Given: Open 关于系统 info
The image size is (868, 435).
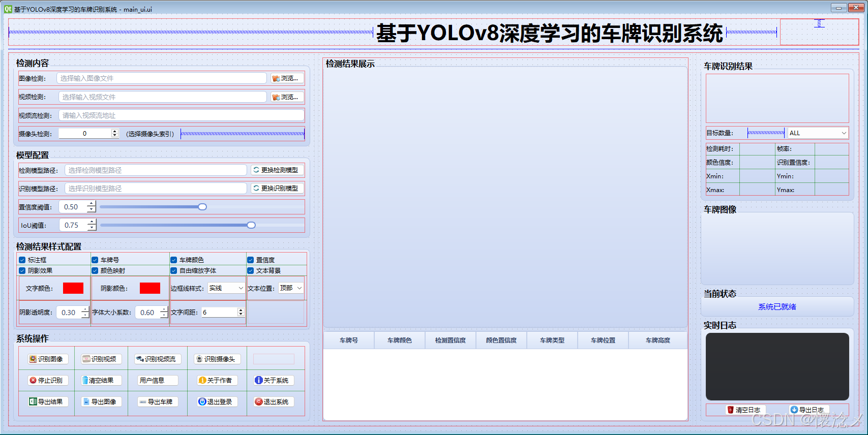Looking at the screenshot, I should coord(274,380).
